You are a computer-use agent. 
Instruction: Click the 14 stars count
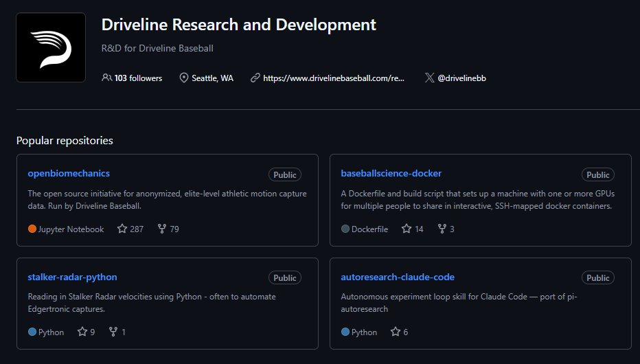coord(419,229)
